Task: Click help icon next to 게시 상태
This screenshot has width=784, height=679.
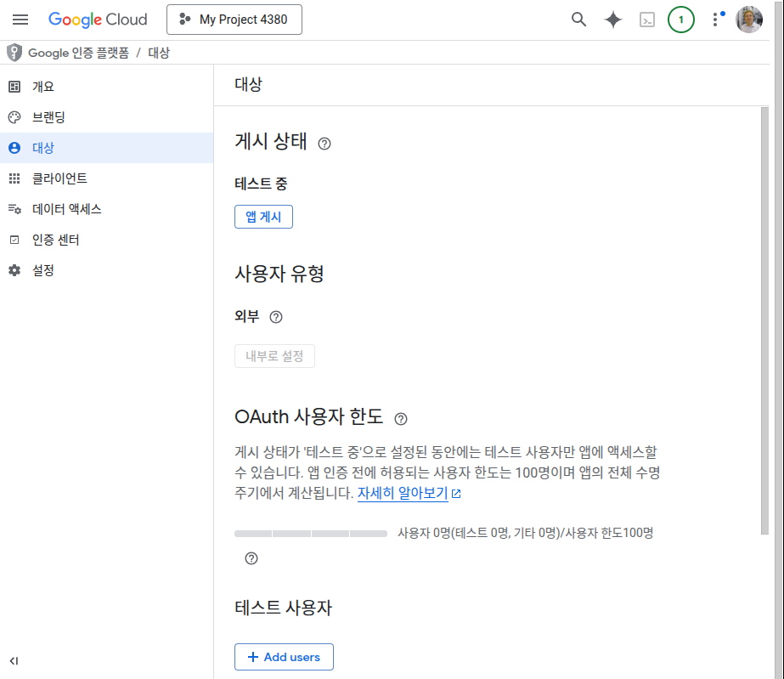Action: pyautogui.click(x=324, y=144)
